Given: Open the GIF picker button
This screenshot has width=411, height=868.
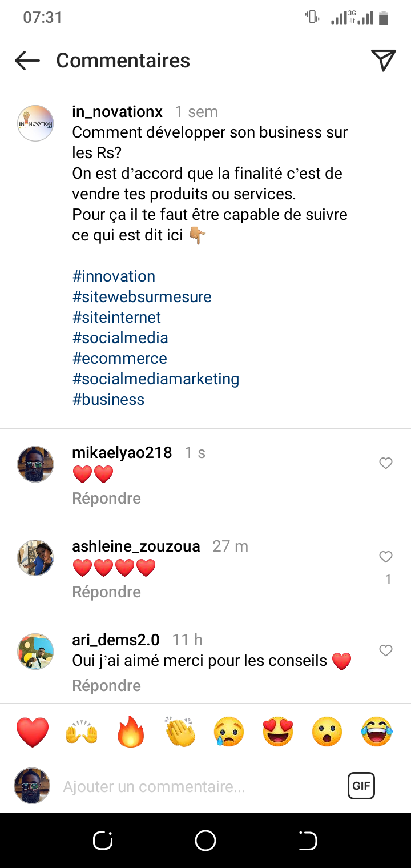Looking at the screenshot, I should click(361, 786).
